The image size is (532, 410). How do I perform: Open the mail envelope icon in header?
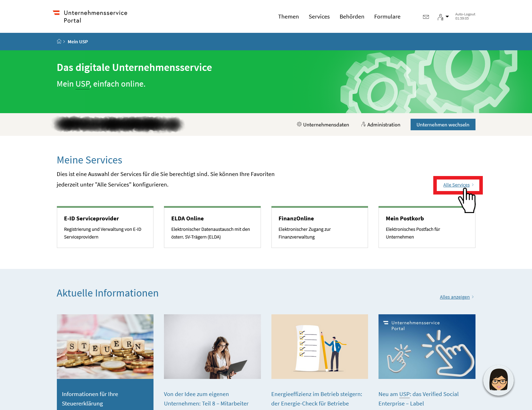click(426, 17)
